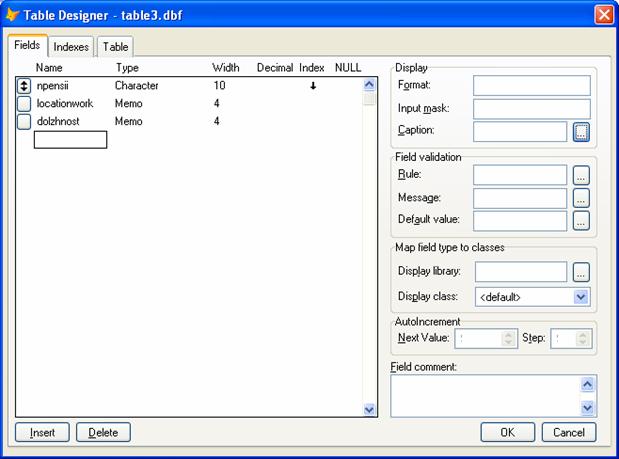Click the ascending index arrow for npensii
619x459 pixels.
pyautogui.click(x=312, y=86)
